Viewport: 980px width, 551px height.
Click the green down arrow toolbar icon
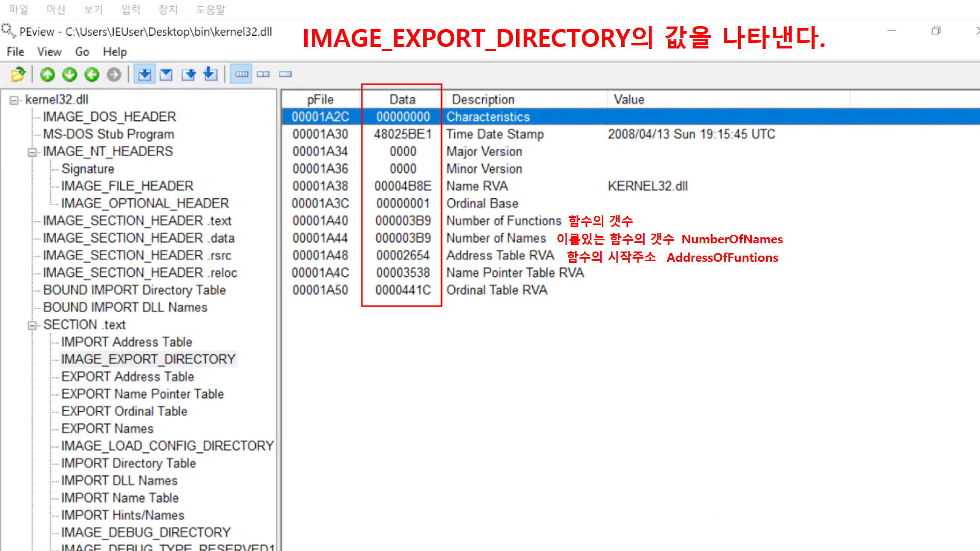pyautogui.click(x=69, y=74)
